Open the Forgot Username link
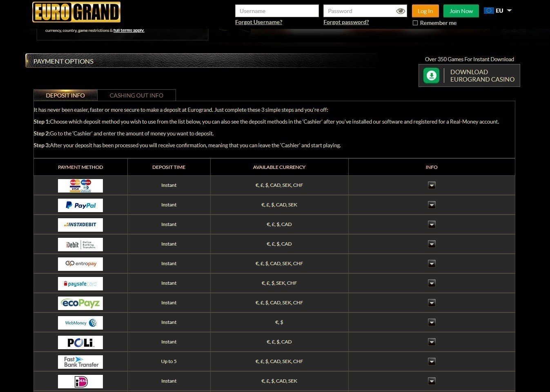This screenshot has width=550, height=392. point(258,22)
